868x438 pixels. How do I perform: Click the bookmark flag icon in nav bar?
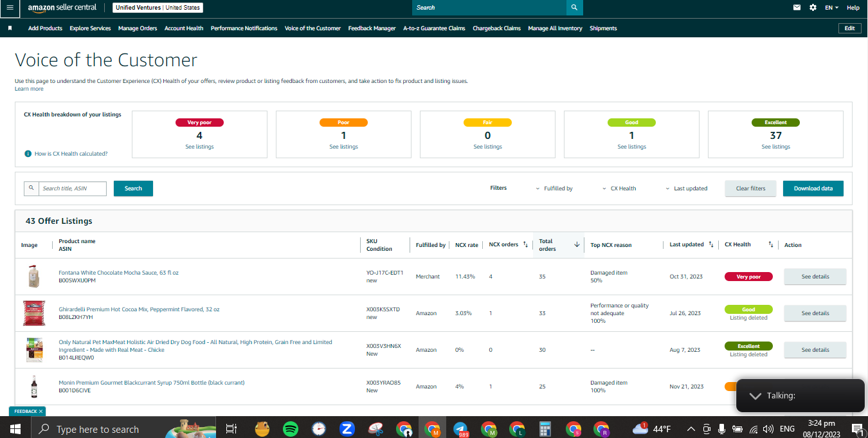coord(10,28)
